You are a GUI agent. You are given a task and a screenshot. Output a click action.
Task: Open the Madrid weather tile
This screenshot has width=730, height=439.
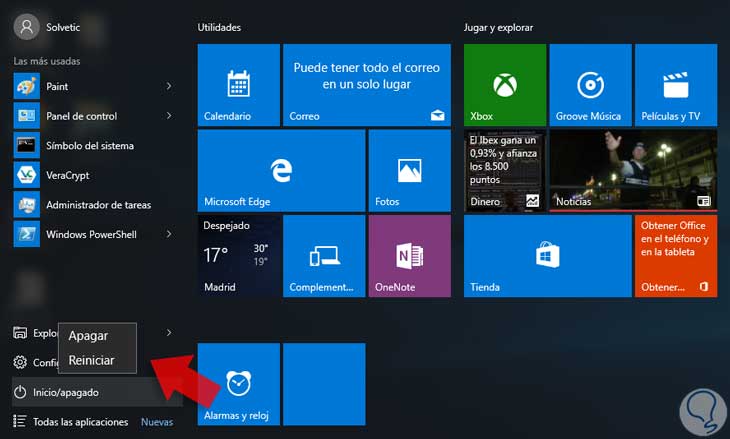pyautogui.click(x=239, y=256)
